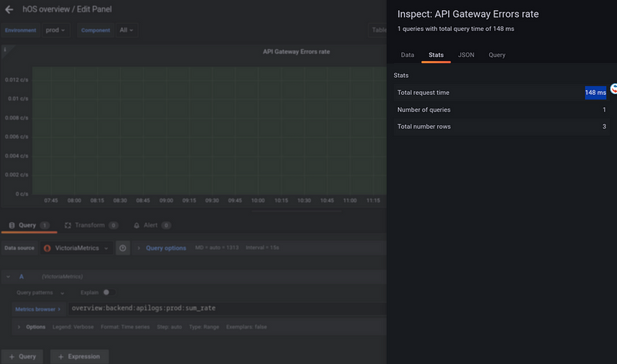The image size is (617, 364).
Task: Click the VictoriaMetrics data source logo
Action: [x=48, y=248]
